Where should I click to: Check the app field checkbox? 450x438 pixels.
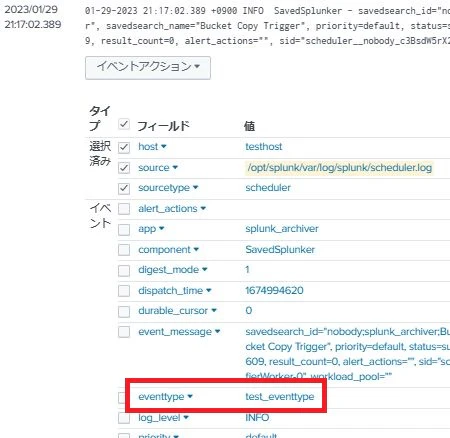(x=124, y=229)
